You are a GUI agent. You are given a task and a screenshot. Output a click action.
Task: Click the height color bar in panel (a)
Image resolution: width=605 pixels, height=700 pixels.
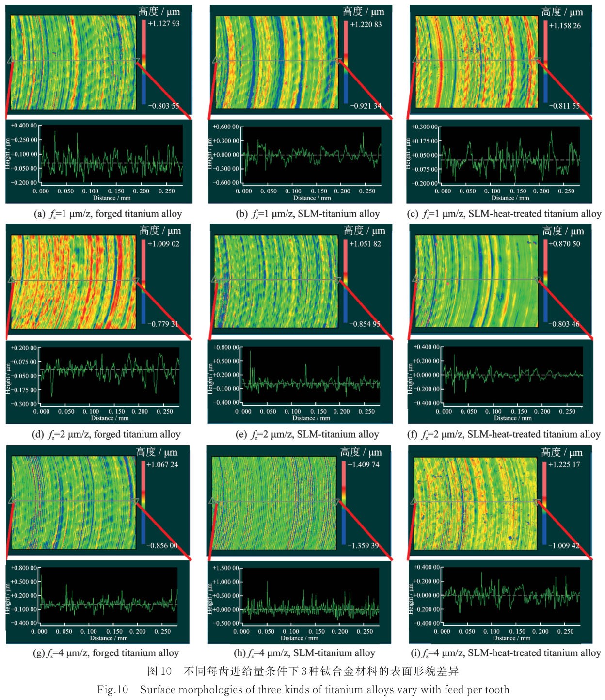click(143, 62)
